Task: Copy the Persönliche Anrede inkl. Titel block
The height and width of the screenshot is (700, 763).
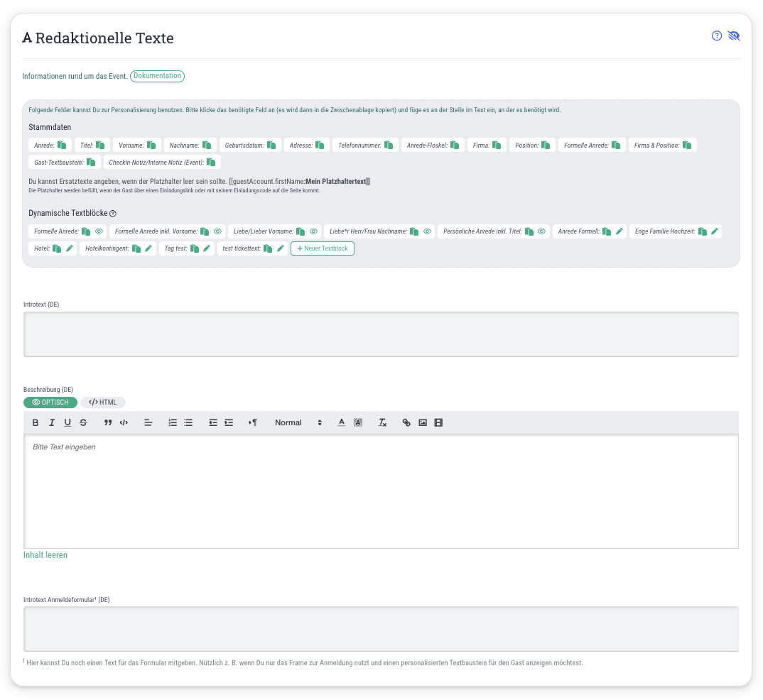Action: 529,231
